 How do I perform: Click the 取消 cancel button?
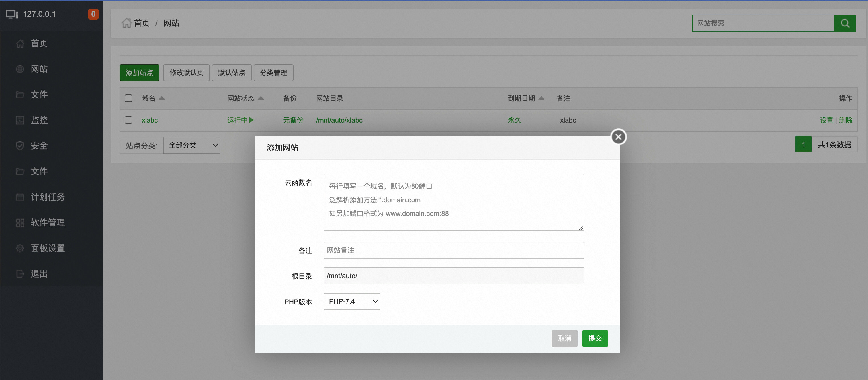pos(564,338)
